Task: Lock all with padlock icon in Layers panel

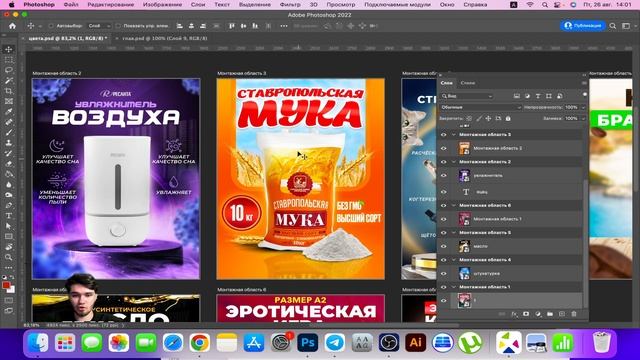Action: 508,118
